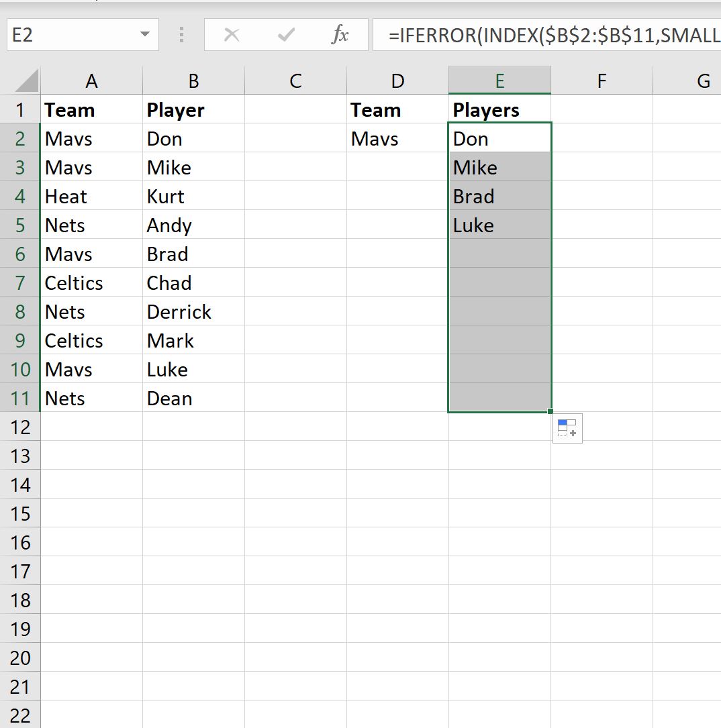Select column E header
The width and height of the screenshot is (721, 728).
tap(499, 81)
